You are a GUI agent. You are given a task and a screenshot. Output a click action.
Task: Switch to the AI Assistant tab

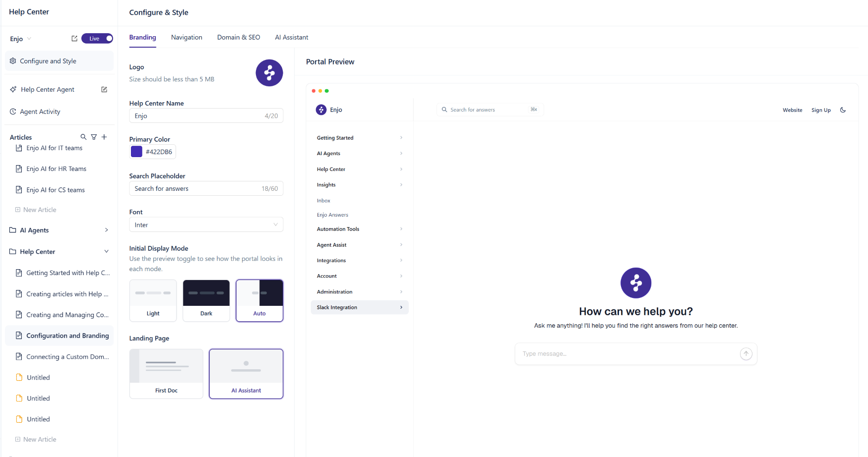tap(292, 37)
